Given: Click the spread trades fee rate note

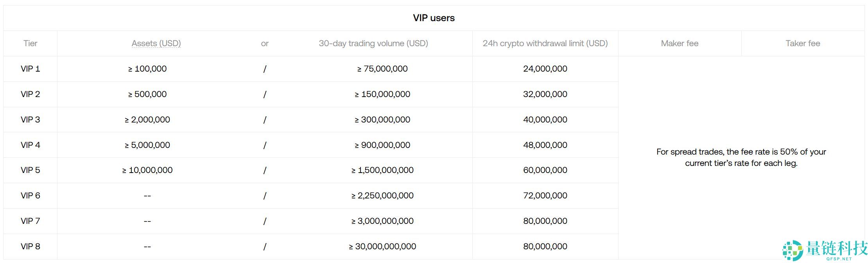Looking at the screenshot, I should [741, 157].
